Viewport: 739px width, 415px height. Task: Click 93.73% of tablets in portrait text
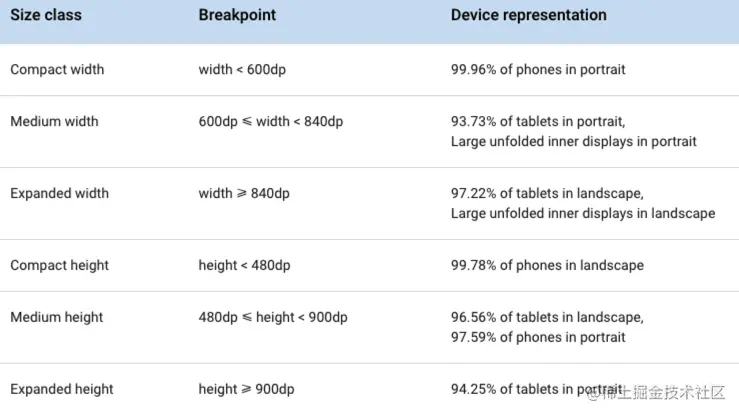point(538,122)
